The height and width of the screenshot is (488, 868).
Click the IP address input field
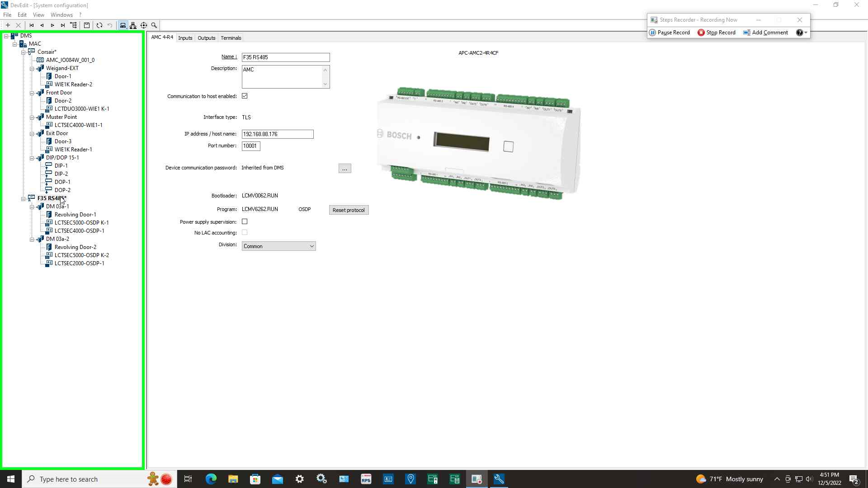pyautogui.click(x=277, y=134)
